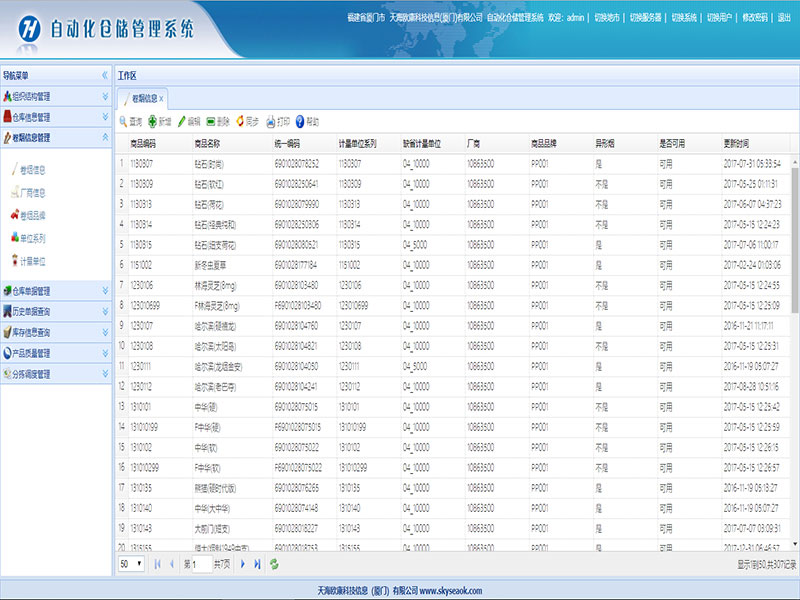The height and width of the screenshot is (600, 800).
Task: Jump to the last page arrow
Action: coord(257,564)
